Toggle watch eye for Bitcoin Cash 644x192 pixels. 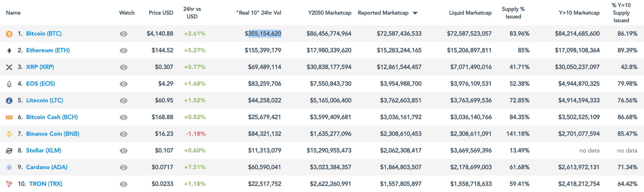click(x=124, y=117)
